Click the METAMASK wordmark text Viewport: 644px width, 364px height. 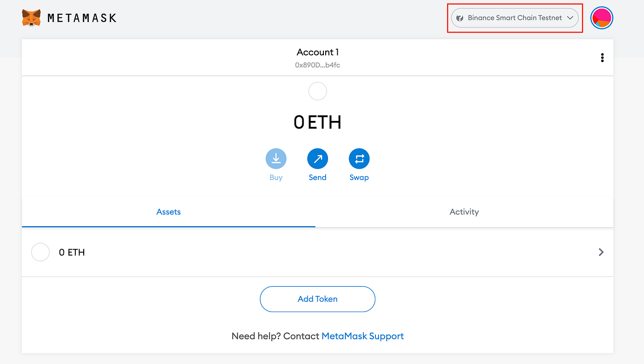coord(82,18)
